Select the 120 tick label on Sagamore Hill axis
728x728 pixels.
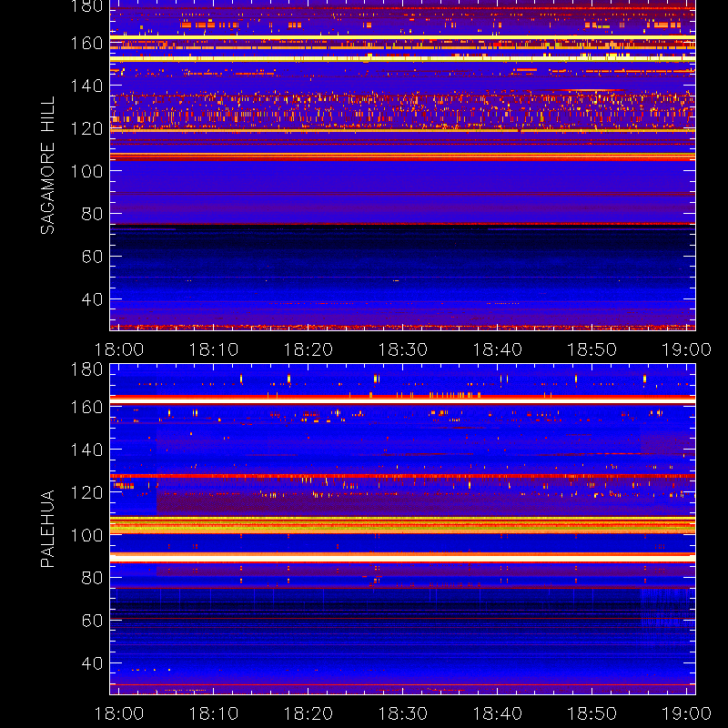tap(86, 128)
